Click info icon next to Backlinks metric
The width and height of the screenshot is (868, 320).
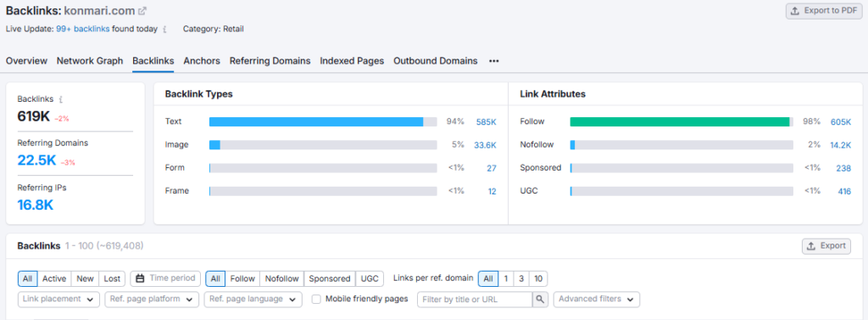(61, 99)
